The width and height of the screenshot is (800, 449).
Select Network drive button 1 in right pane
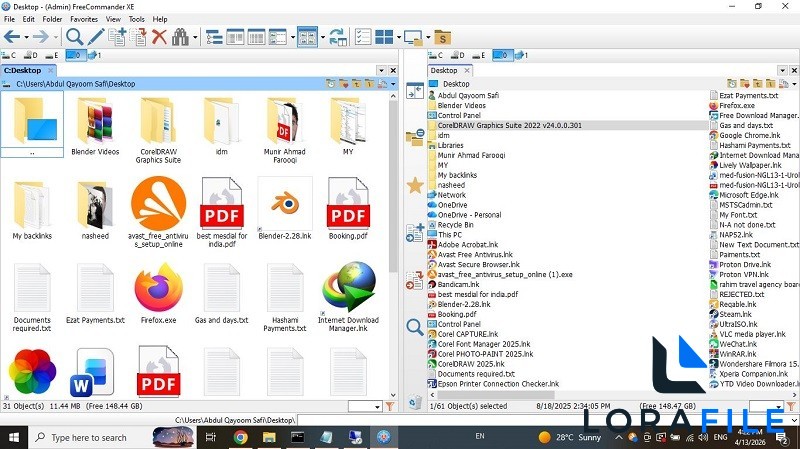(x=521, y=55)
